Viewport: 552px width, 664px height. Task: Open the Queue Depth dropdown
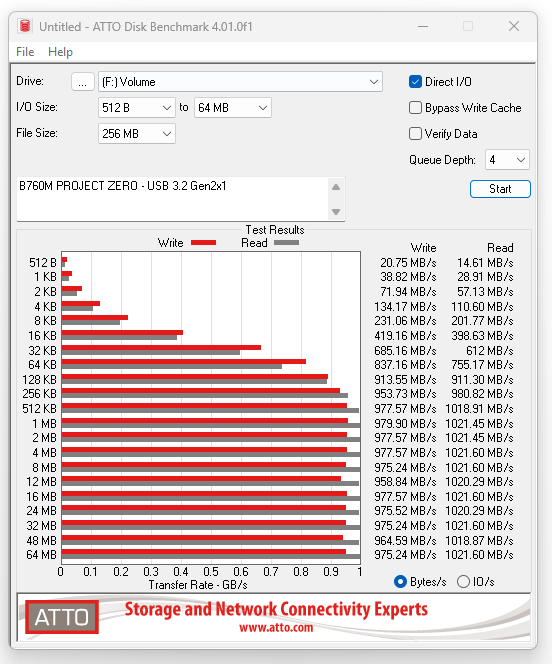coord(507,160)
